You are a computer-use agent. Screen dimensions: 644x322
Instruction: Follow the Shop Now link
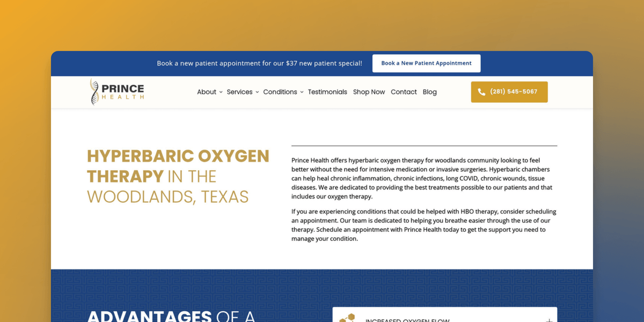369,92
